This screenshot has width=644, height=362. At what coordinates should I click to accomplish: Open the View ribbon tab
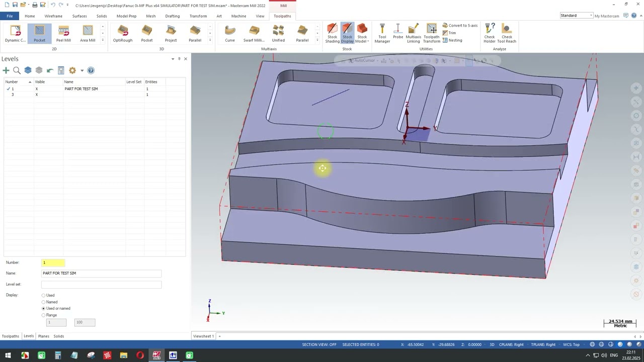260,16
